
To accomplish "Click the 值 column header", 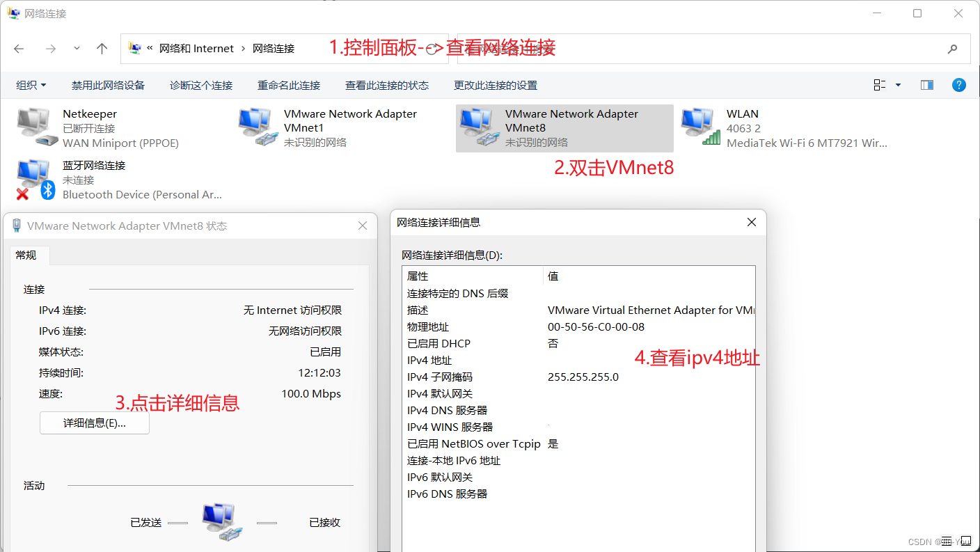I will [649, 276].
